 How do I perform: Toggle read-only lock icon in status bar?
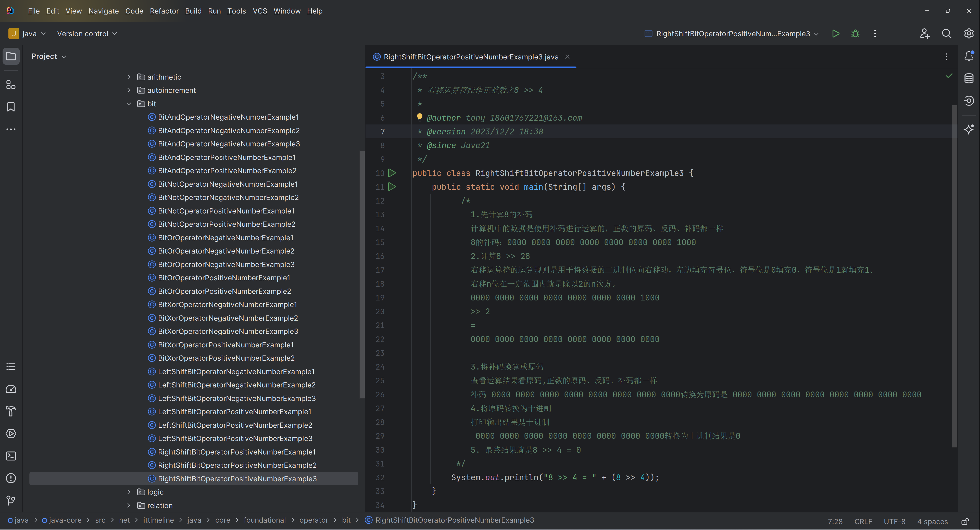[965, 521]
